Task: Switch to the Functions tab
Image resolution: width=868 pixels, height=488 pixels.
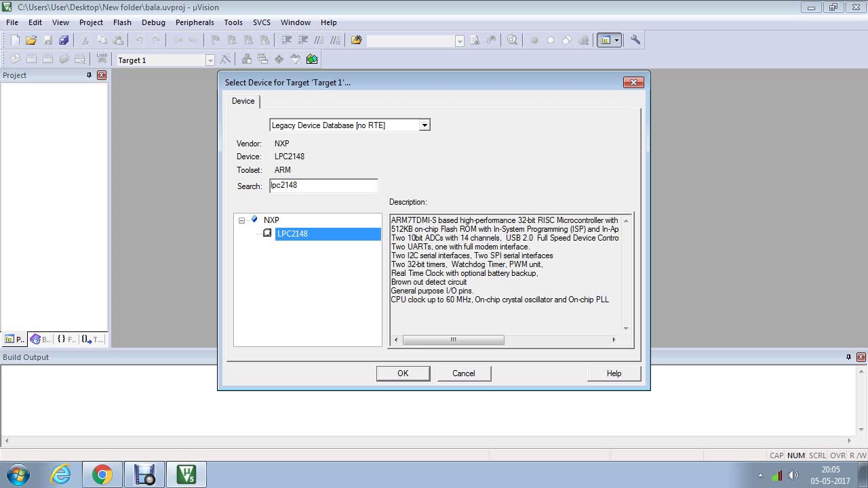Action: tap(66, 339)
